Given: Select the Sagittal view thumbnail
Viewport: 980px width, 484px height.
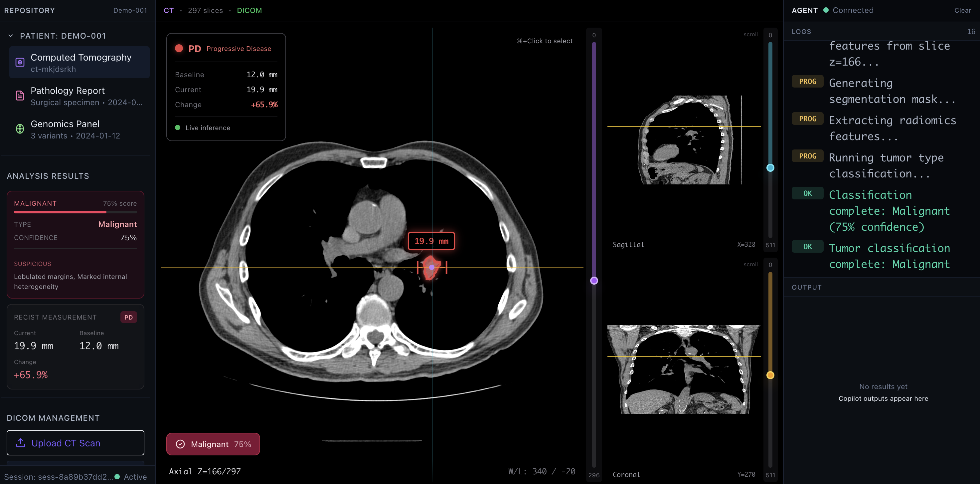Looking at the screenshot, I should (684, 140).
